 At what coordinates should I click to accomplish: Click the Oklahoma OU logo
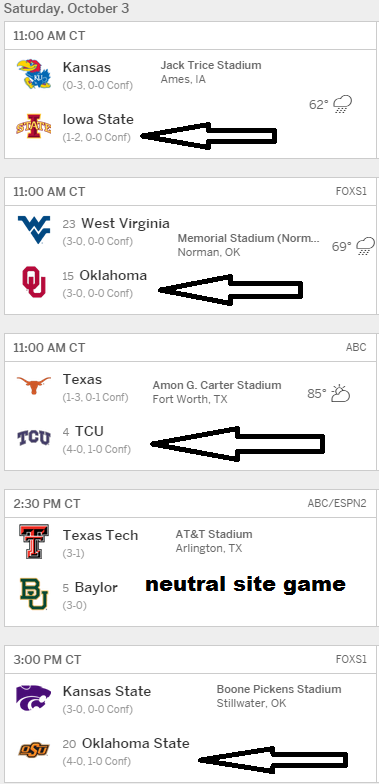point(34,282)
